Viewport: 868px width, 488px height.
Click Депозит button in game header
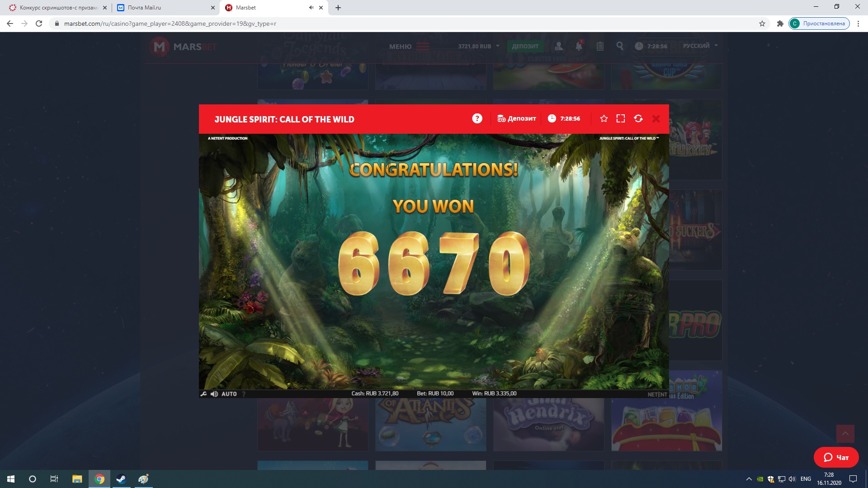[x=516, y=118]
